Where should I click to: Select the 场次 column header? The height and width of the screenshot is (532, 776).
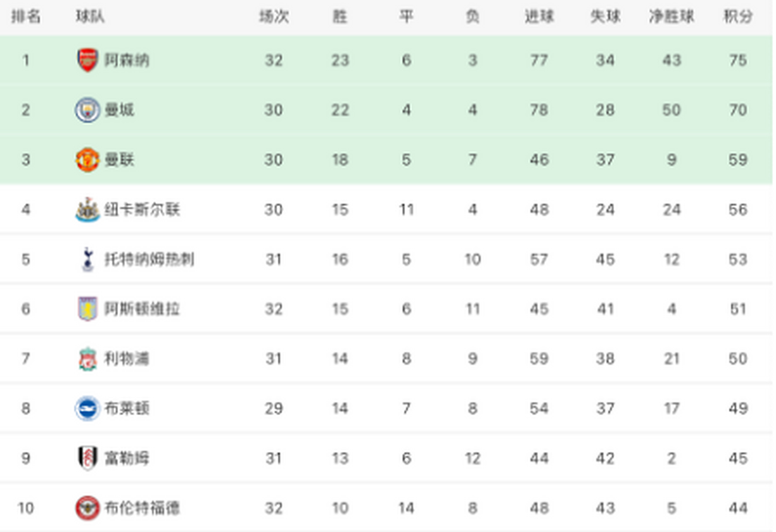tap(274, 17)
